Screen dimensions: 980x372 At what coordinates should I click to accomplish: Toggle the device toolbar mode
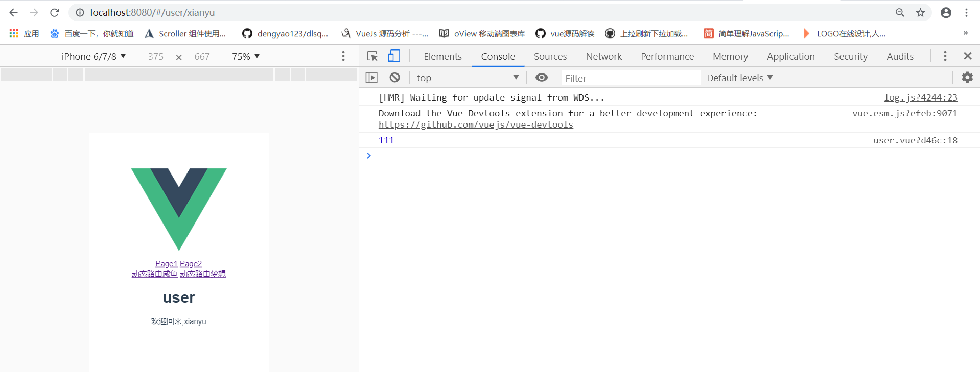coord(393,56)
